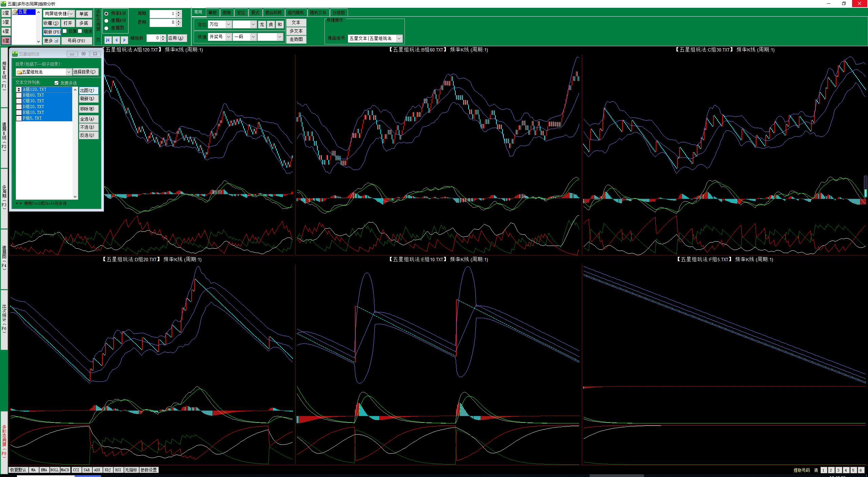Apply the KDJ indicator
The image size is (868, 477).
(x=108, y=470)
